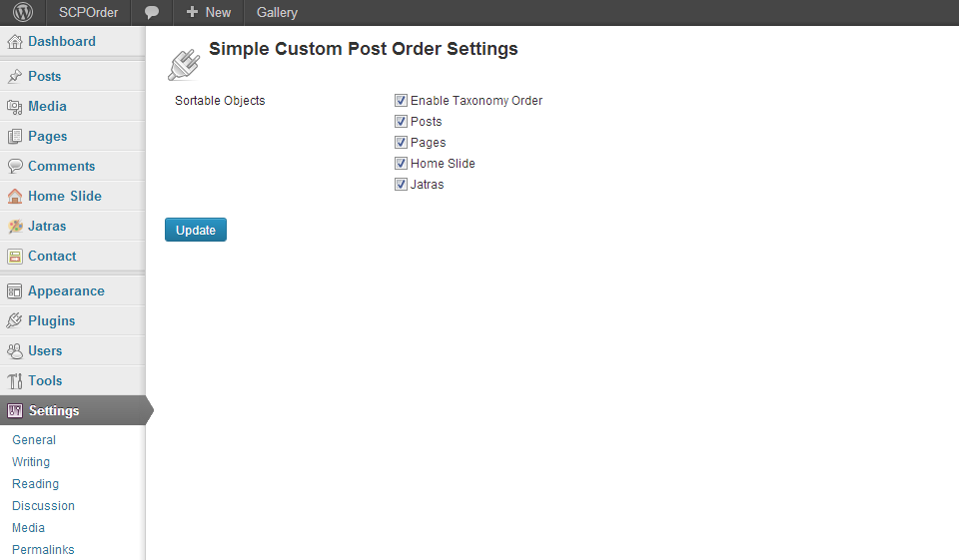The height and width of the screenshot is (560, 959).
Task: Toggle the Home Slide checkbox
Action: coord(401,164)
